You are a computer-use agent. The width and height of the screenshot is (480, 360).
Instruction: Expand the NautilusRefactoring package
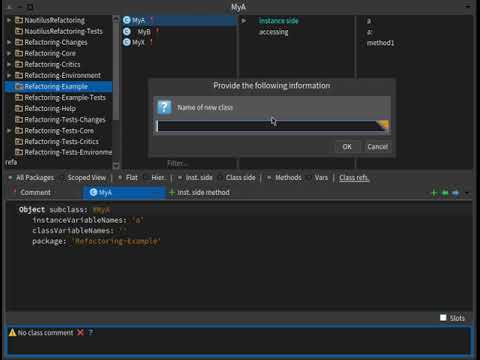9,20
